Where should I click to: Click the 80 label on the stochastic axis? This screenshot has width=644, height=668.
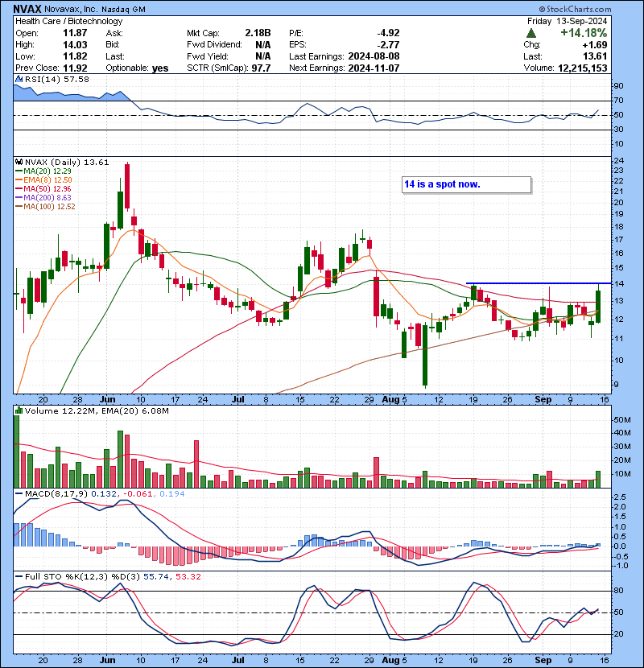click(x=619, y=591)
